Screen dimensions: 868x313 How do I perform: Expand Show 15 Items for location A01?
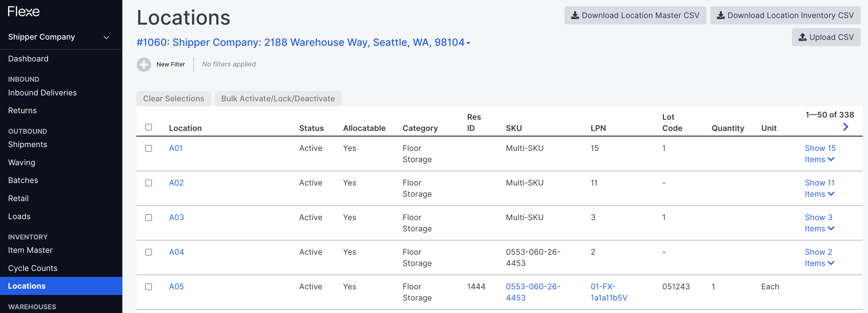pyautogui.click(x=820, y=154)
